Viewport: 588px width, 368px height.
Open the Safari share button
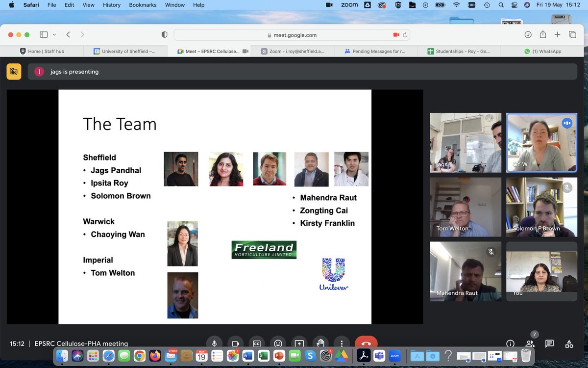coord(543,34)
